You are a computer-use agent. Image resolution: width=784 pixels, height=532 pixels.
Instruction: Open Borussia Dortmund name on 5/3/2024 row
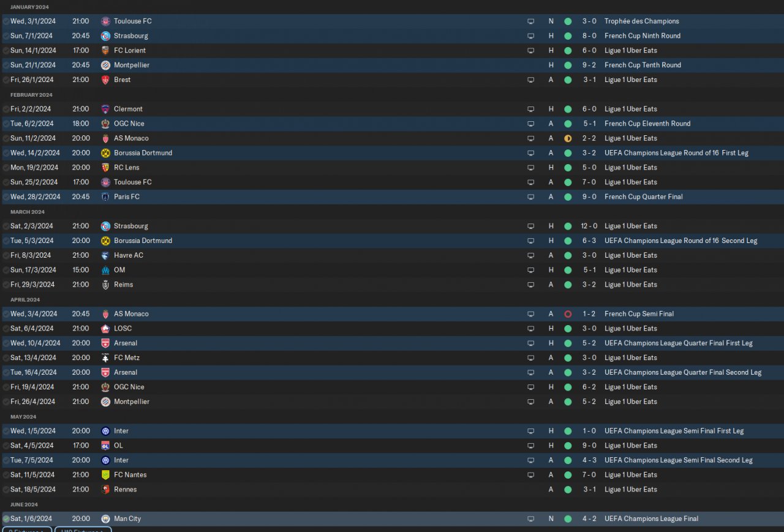pos(143,241)
